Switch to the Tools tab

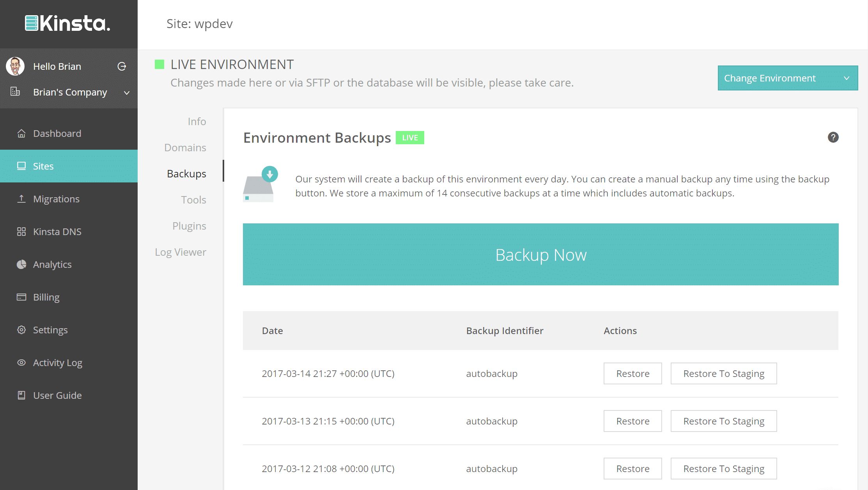coord(193,200)
